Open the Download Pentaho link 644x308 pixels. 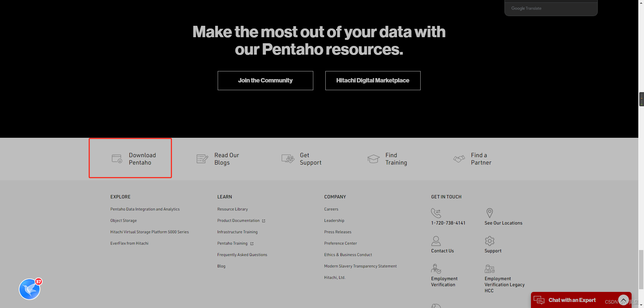[x=142, y=159]
